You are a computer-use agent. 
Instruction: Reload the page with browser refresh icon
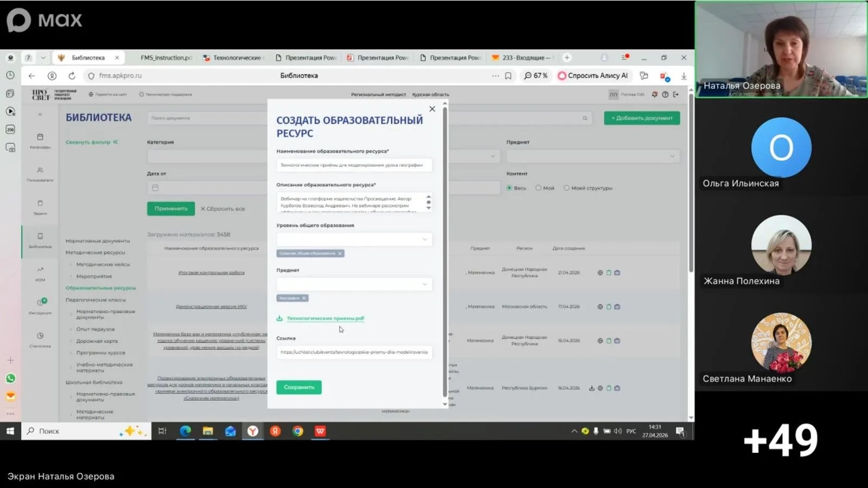click(72, 76)
